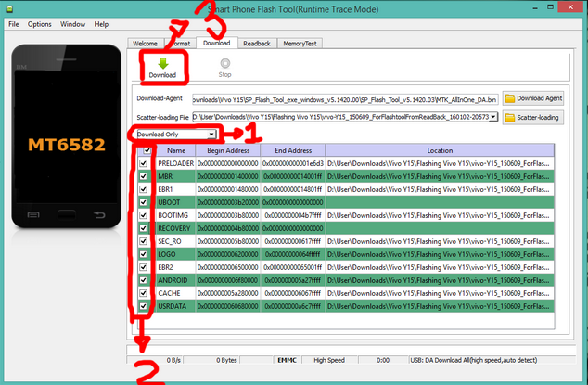Screen dimensions: 588x385
Task: Click the green Download arrow icon
Action: (162, 63)
